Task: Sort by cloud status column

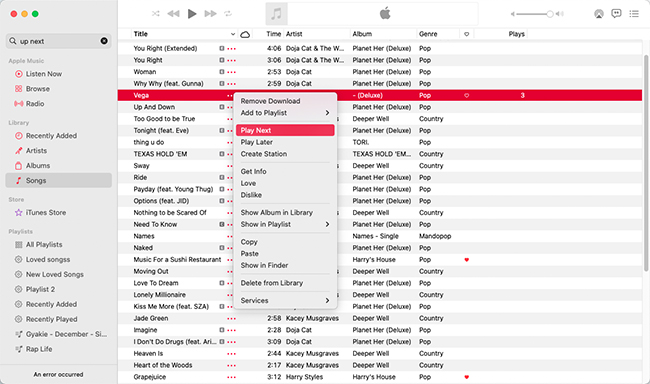Action: tap(245, 34)
